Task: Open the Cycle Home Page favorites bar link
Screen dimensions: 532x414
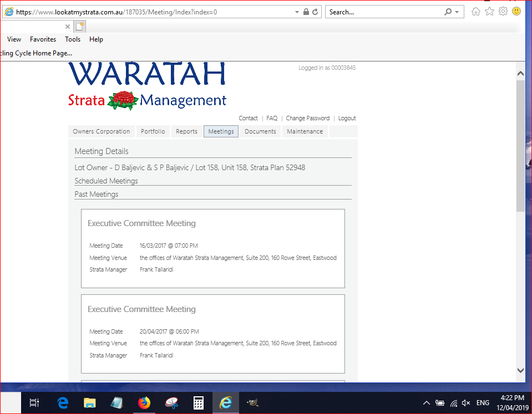Action: pyautogui.click(x=36, y=53)
